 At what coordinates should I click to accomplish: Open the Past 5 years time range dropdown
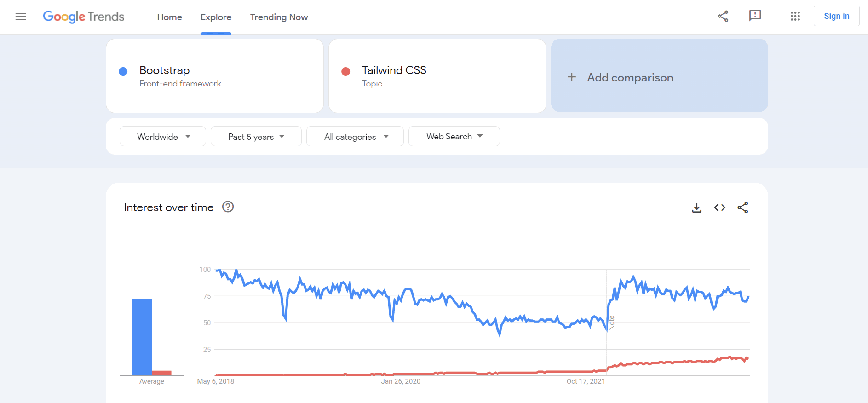pos(256,136)
